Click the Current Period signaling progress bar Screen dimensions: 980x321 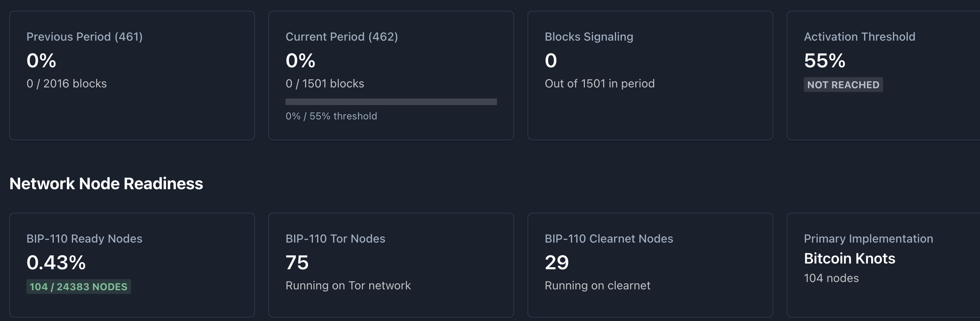pyautogui.click(x=391, y=102)
